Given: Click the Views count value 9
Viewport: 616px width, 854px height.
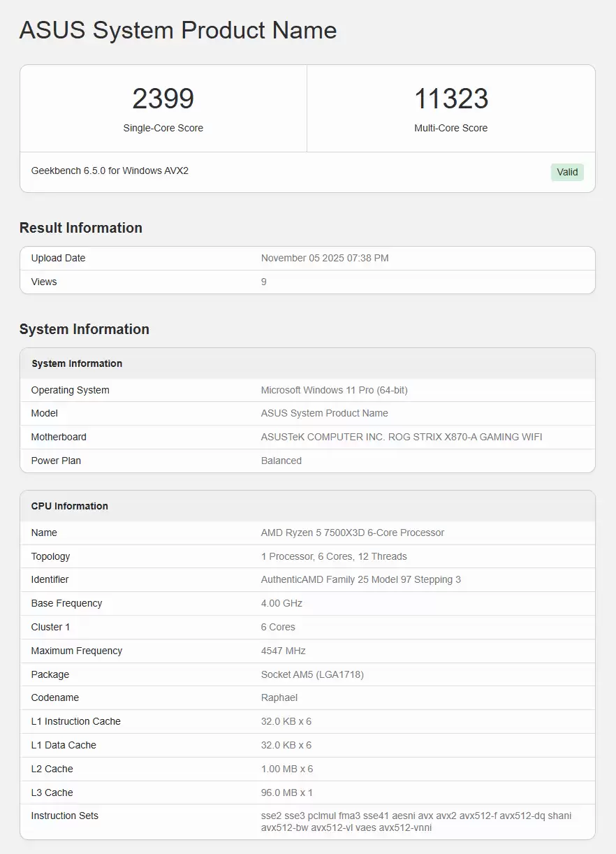Looking at the screenshot, I should 264,282.
